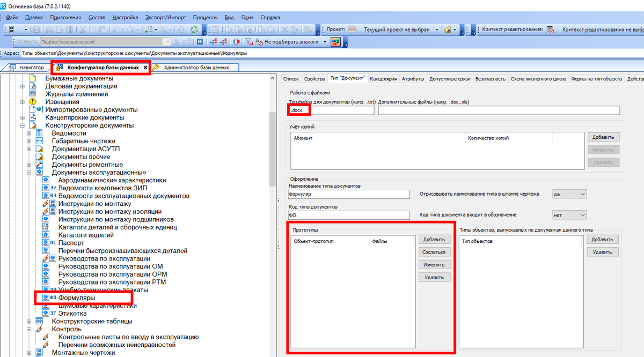Switch to the Атрибуты tab
The image size is (644, 357).
pyautogui.click(x=413, y=79)
